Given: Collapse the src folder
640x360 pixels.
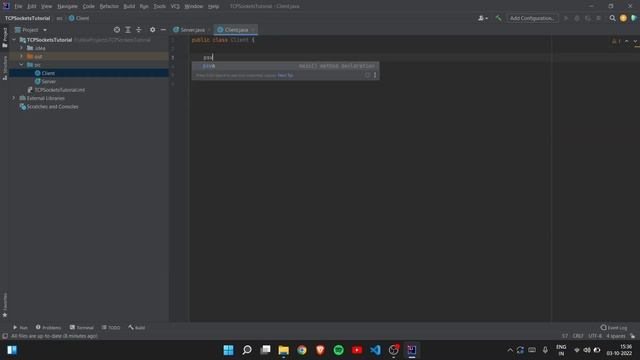Looking at the screenshot, I should (x=22, y=65).
